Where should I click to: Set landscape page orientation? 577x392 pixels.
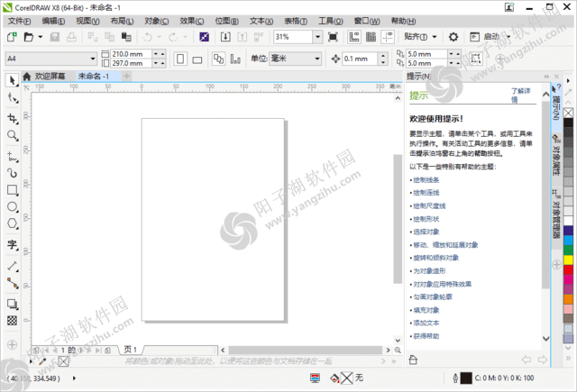197,59
